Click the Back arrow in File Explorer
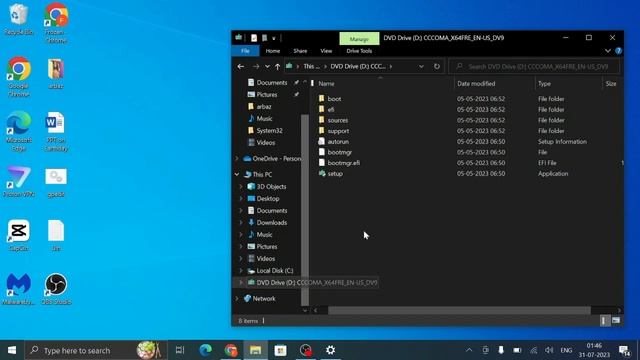 click(x=241, y=66)
